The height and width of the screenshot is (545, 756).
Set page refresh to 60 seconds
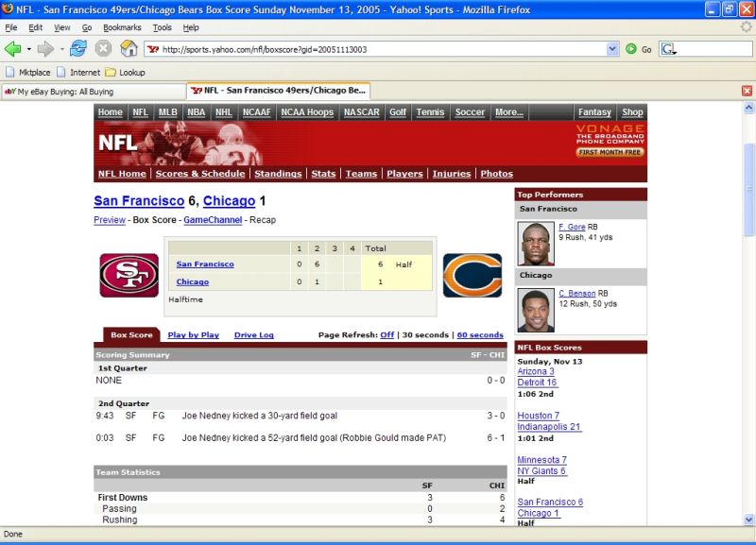[480, 335]
